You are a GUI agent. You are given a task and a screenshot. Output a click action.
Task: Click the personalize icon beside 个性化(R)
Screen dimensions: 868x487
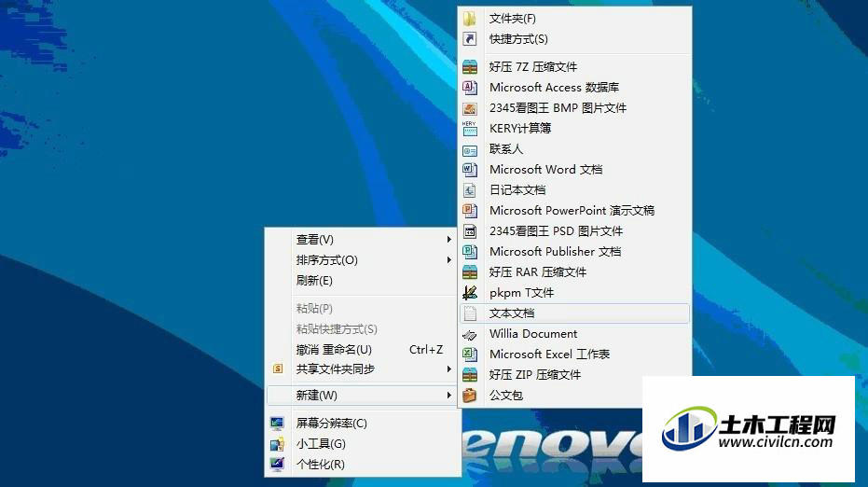coord(277,464)
